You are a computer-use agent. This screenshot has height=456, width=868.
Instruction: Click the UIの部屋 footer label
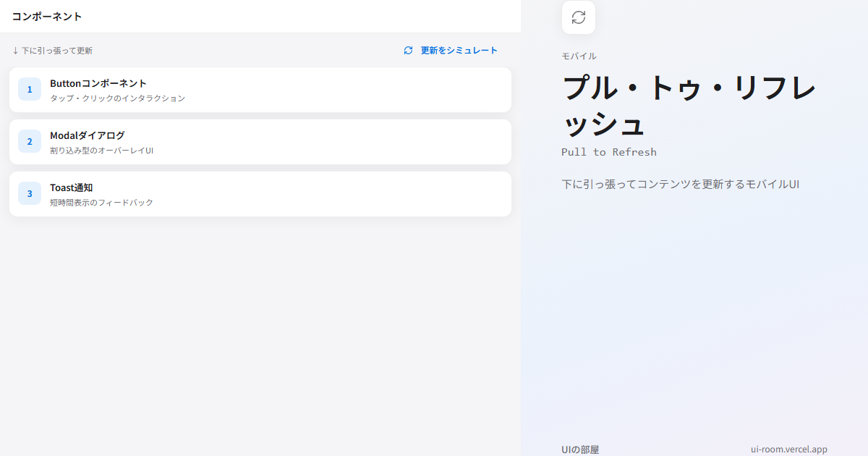coord(581,449)
